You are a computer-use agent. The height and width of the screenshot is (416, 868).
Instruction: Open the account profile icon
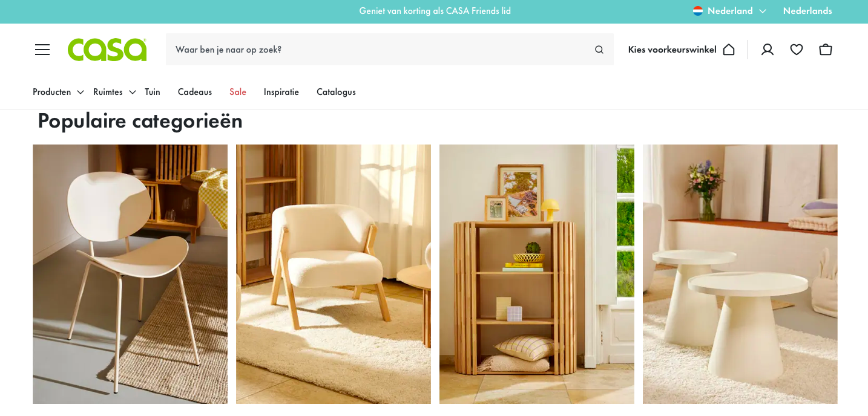pos(768,50)
